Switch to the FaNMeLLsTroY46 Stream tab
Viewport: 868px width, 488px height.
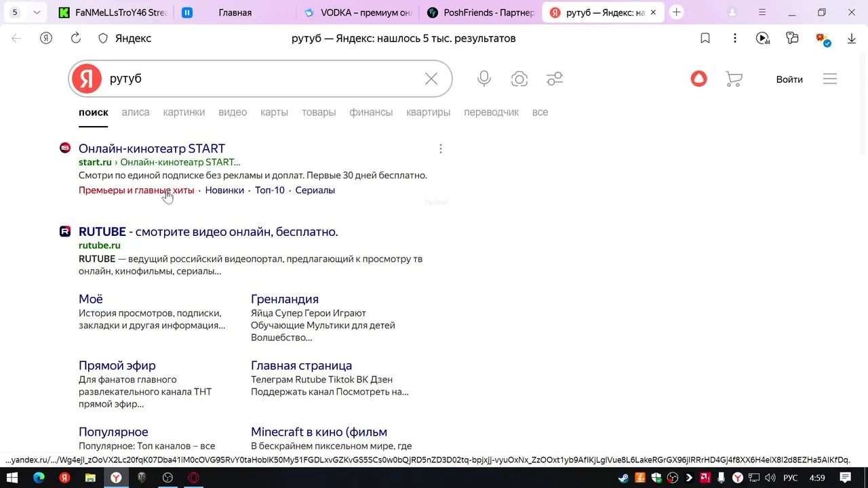(113, 12)
